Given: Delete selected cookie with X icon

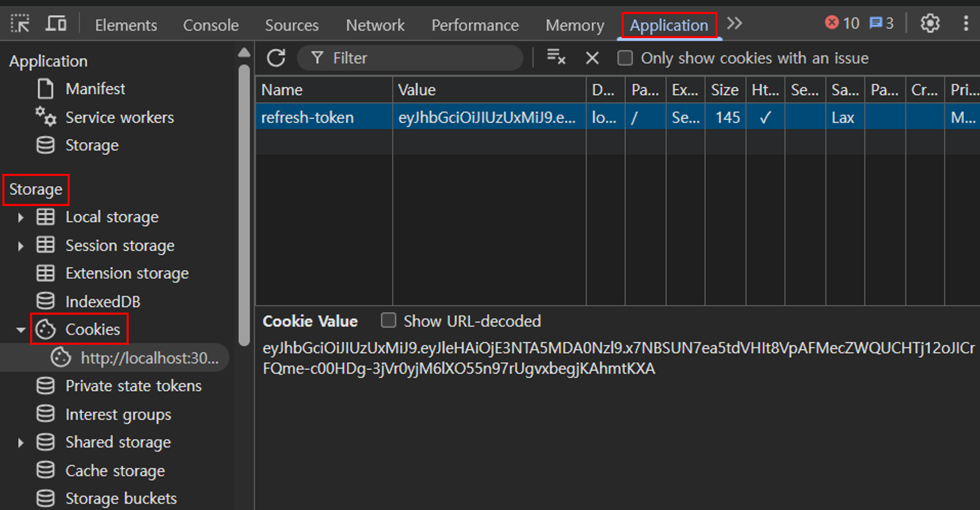Looking at the screenshot, I should 592,58.
